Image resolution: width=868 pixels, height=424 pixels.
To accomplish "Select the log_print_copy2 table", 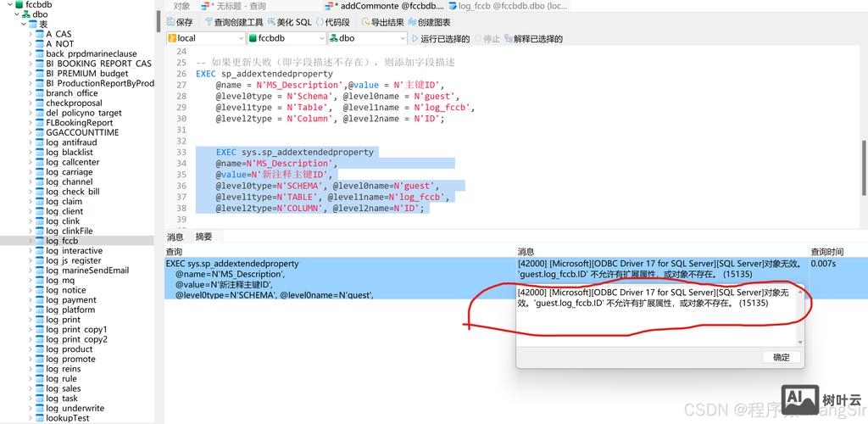I will click(x=76, y=339).
